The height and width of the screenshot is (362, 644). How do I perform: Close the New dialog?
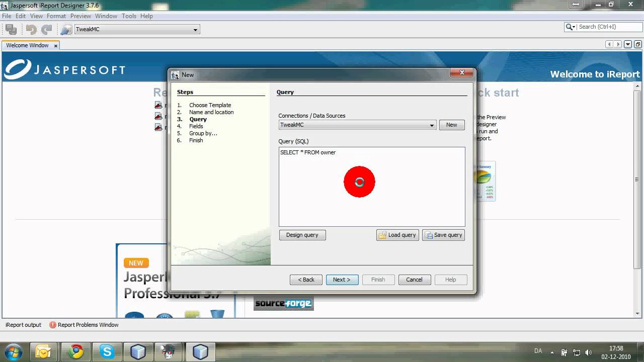pyautogui.click(x=461, y=73)
